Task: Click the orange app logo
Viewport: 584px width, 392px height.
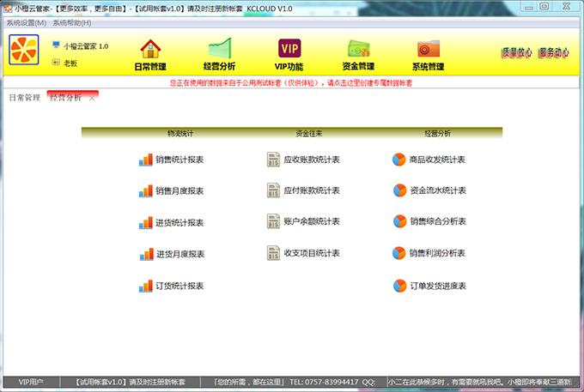Action: tap(24, 50)
